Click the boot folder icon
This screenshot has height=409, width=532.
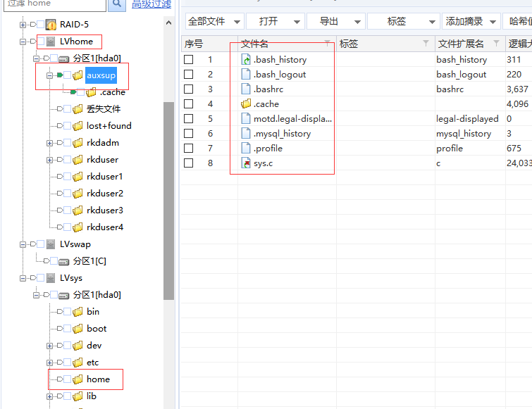click(x=78, y=329)
